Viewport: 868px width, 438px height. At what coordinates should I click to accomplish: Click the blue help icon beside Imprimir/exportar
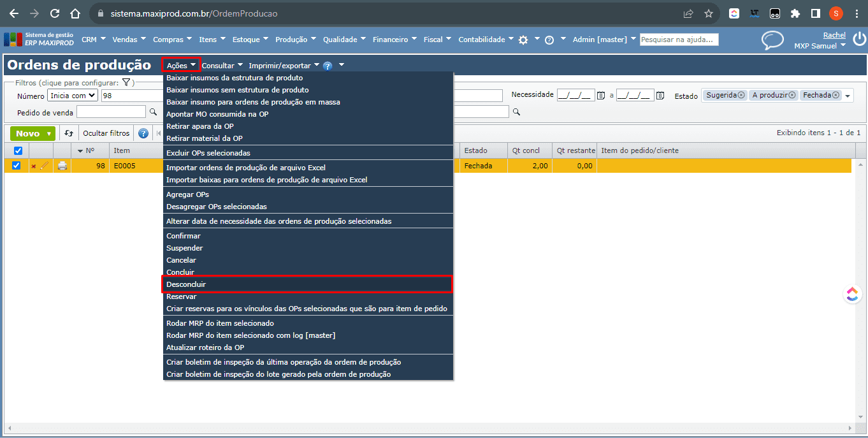tap(328, 65)
